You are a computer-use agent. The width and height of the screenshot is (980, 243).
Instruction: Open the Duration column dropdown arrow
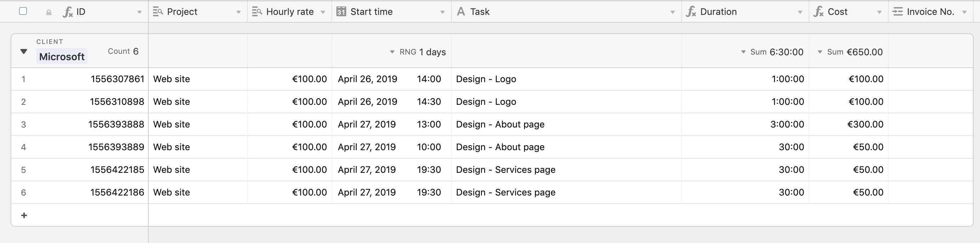click(x=800, y=12)
